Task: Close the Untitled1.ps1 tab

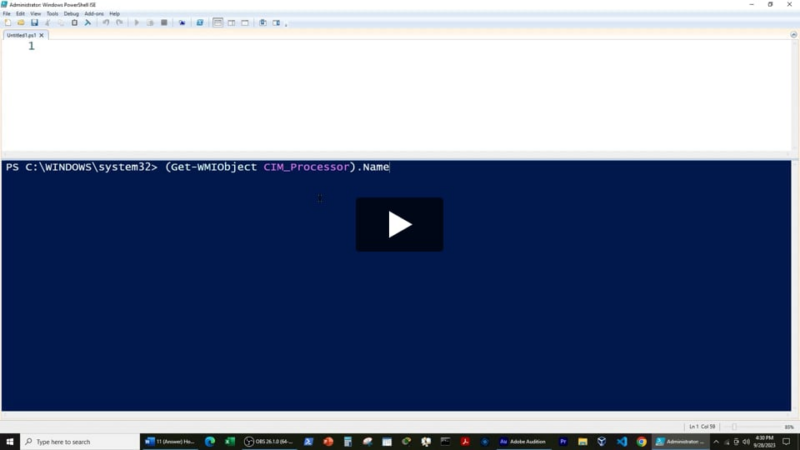Action: click(42, 35)
